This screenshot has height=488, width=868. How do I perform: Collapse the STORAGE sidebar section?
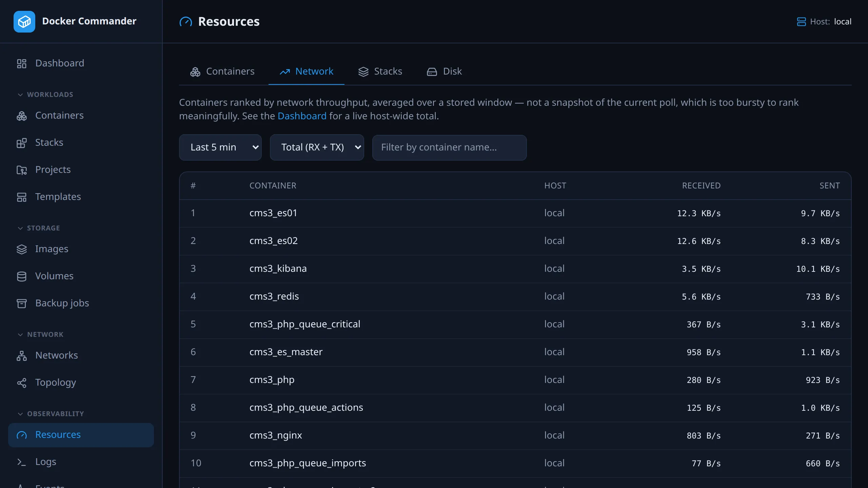(38, 228)
